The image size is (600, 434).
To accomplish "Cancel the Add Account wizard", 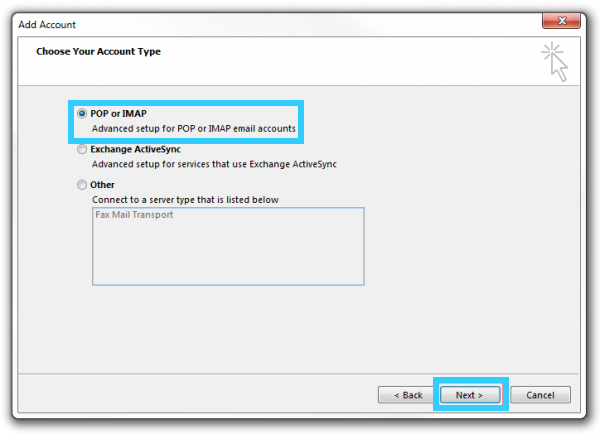I will 540,395.
